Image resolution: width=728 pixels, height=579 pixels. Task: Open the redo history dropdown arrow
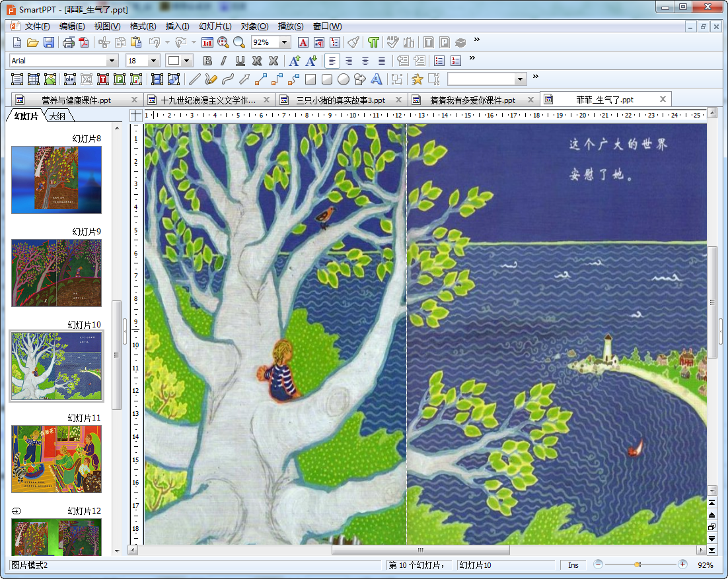coord(194,43)
